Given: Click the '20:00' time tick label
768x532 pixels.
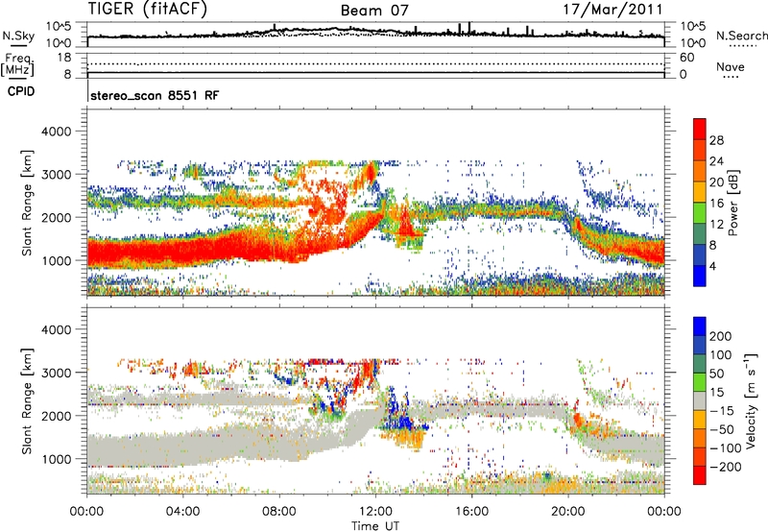Looking at the screenshot, I should click(x=567, y=512).
